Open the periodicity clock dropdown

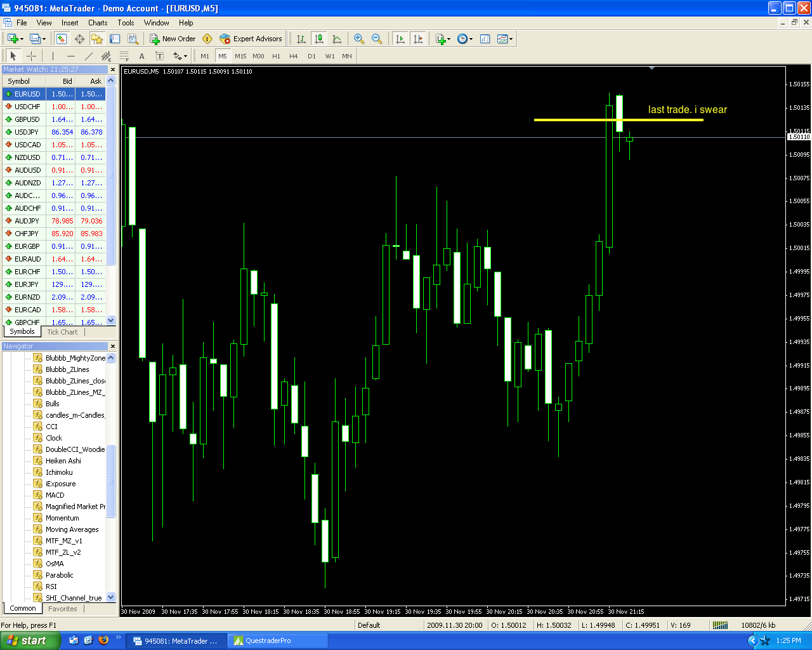click(465, 39)
